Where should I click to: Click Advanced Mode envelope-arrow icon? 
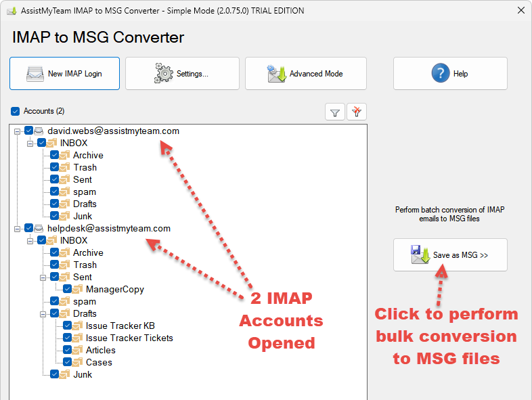(x=276, y=74)
